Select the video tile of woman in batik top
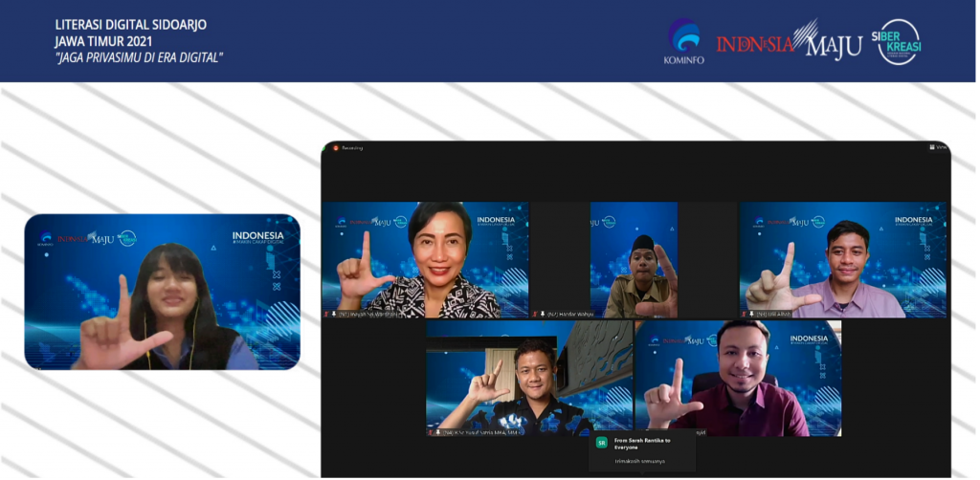Screen dimensions: 980x480 [x=425, y=259]
